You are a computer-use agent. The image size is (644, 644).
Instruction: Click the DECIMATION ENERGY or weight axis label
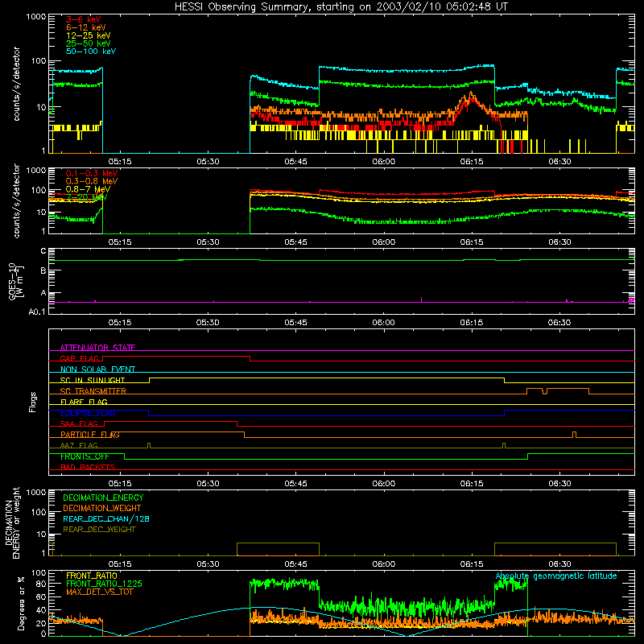point(12,522)
